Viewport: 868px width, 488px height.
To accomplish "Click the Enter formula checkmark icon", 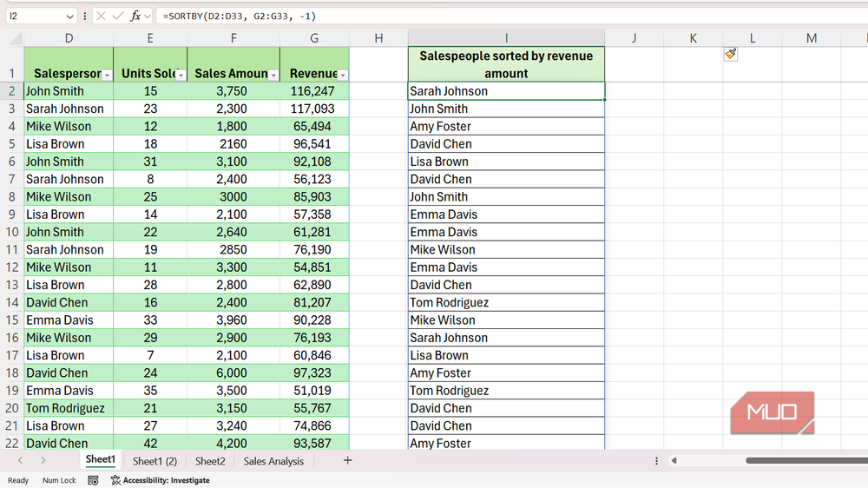I will (117, 16).
